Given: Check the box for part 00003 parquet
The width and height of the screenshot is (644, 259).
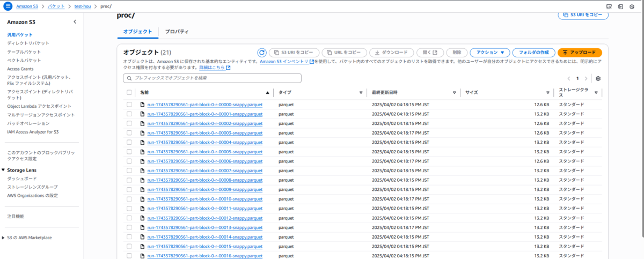Looking at the screenshot, I should pos(129,132).
